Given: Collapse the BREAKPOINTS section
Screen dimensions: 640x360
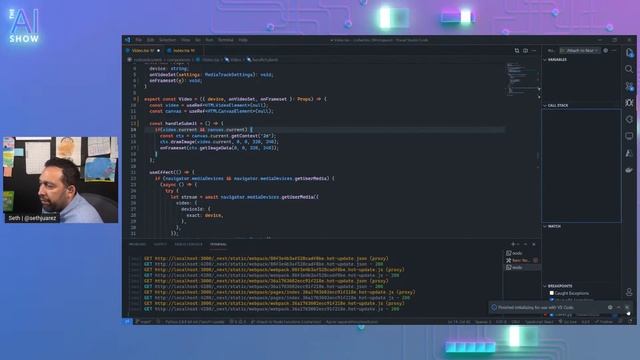Looking at the screenshot, I should (559, 286).
